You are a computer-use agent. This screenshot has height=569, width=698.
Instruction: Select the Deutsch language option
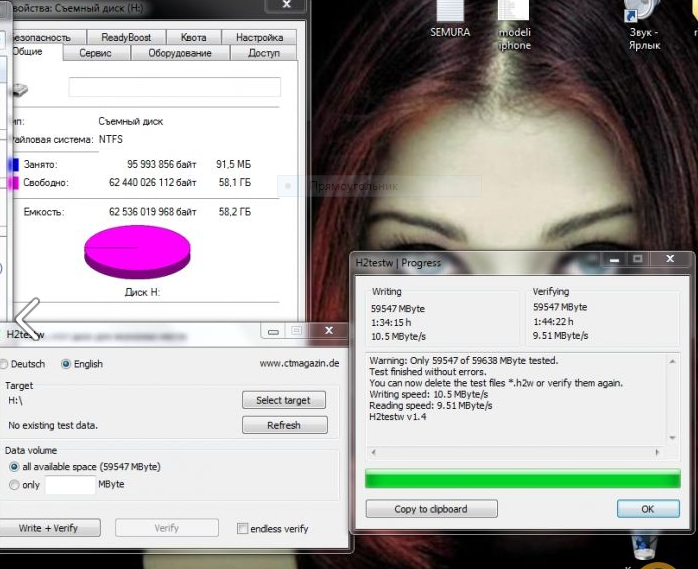coord(22,364)
